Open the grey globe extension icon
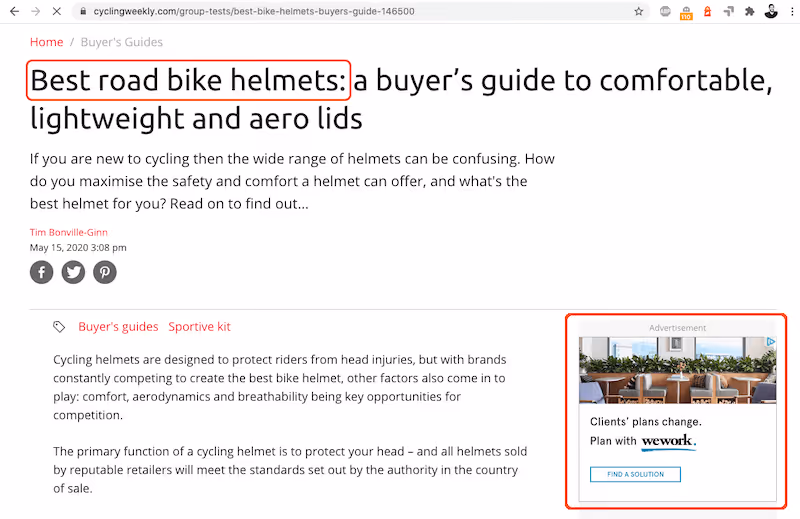 (665, 11)
